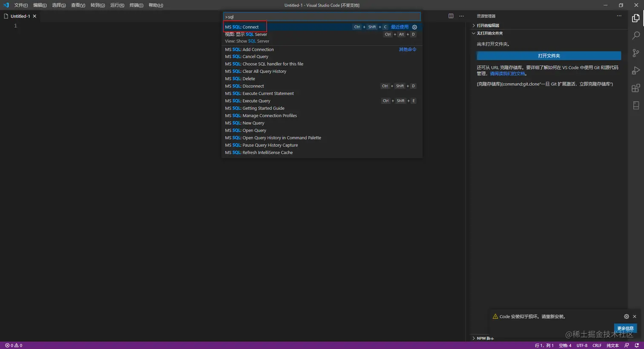Open the Search view in activity bar
The height and width of the screenshot is (349, 644).
click(636, 35)
